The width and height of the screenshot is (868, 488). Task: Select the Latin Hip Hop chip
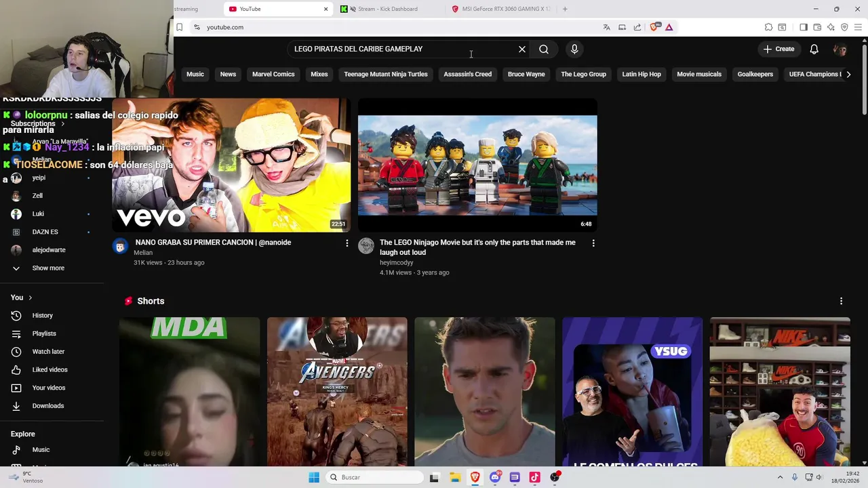[642, 74]
